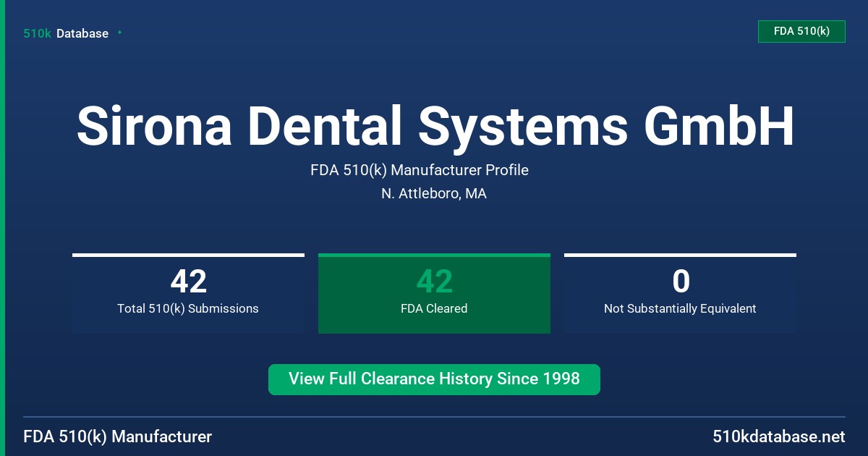Click the 0 not equivalent count
Screen dimensions: 868x456
tap(680, 282)
